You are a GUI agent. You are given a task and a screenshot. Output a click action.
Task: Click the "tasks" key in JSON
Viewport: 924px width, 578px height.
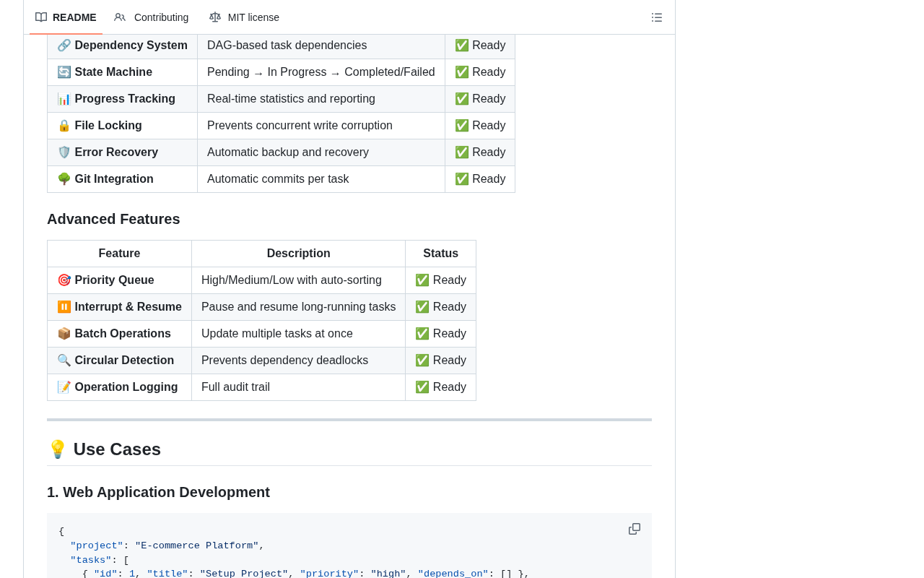click(90, 561)
